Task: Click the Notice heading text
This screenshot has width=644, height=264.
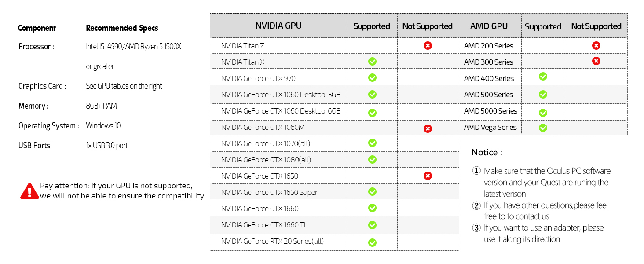Action: 487,153
